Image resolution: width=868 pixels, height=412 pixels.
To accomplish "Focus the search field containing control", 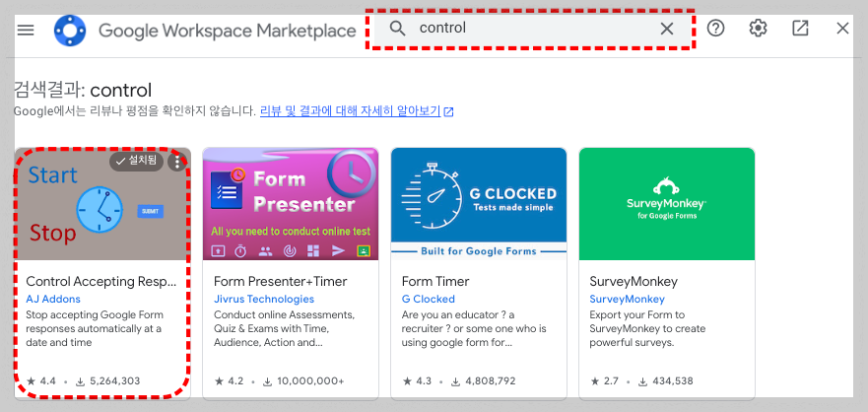I will pos(531,28).
